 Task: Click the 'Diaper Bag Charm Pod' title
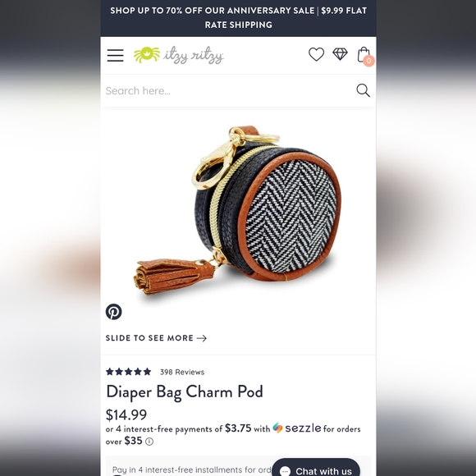tap(185, 391)
